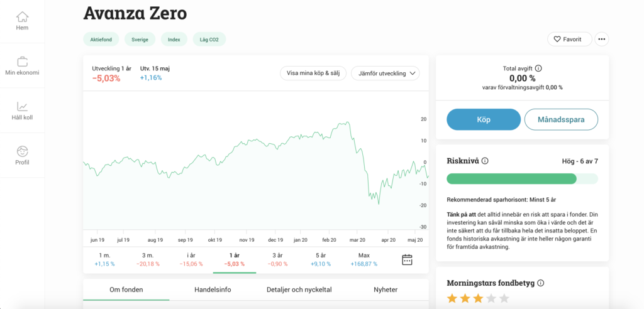Click Visa mina köp & sälj button
The height and width of the screenshot is (309, 644).
coord(313,73)
